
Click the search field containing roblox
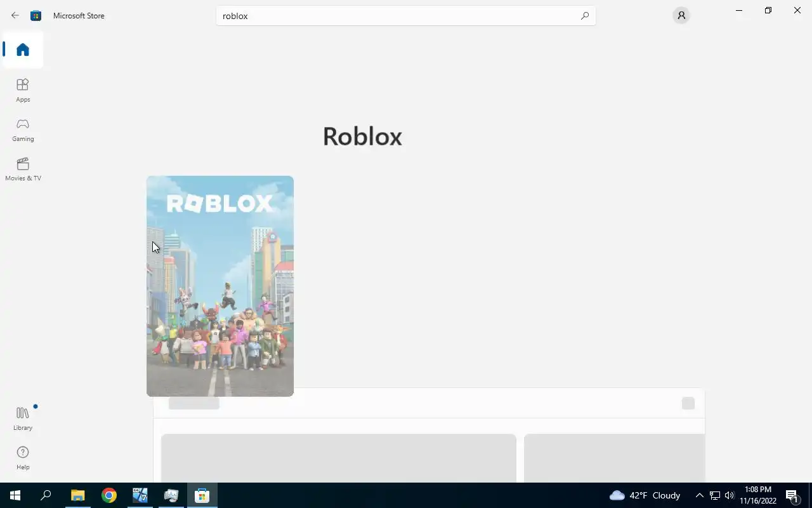(406, 16)
